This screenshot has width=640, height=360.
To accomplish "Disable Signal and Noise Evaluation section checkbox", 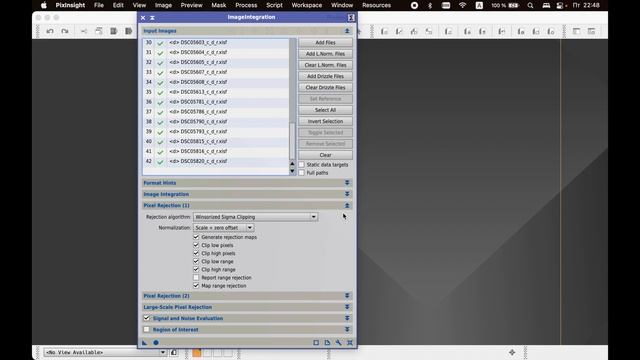I will (147, 318).
